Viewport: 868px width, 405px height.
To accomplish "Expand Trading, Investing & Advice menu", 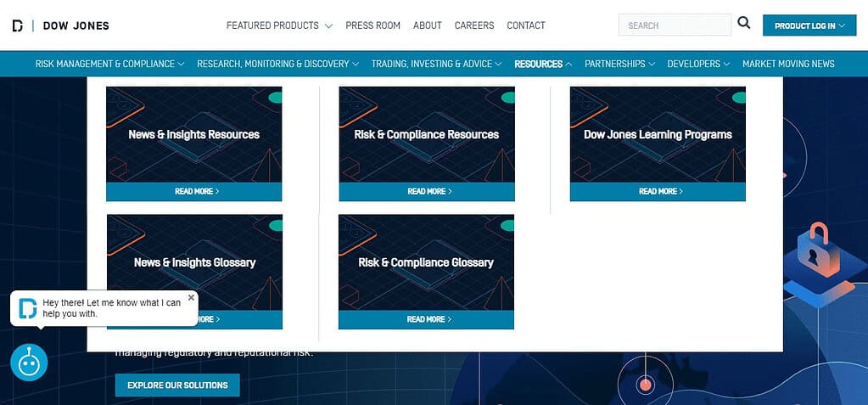I will click(436, 64).
